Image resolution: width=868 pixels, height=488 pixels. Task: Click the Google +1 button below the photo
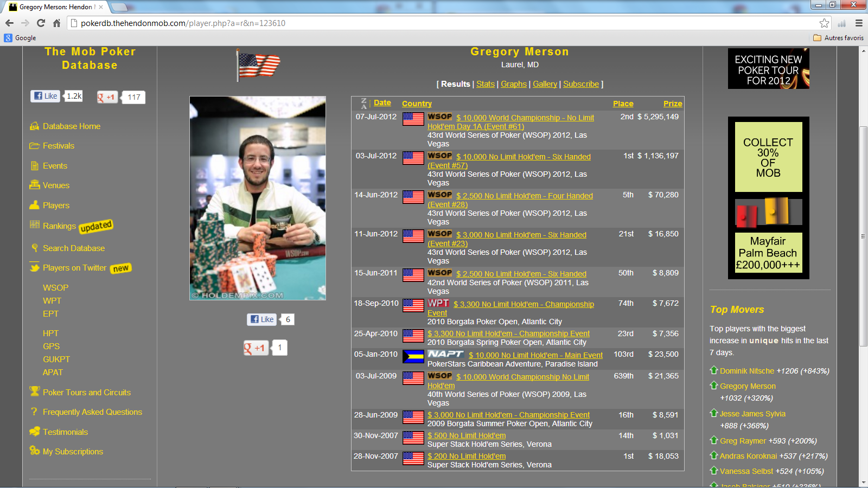[x=256, y=348]
